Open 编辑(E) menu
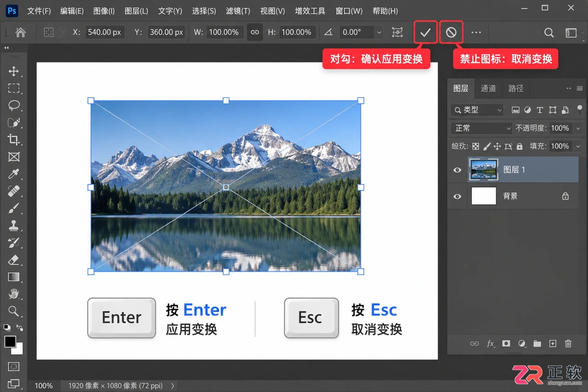The height and width of the screenshot is (392, 588). pyautogui.click(x=72, y=11)
